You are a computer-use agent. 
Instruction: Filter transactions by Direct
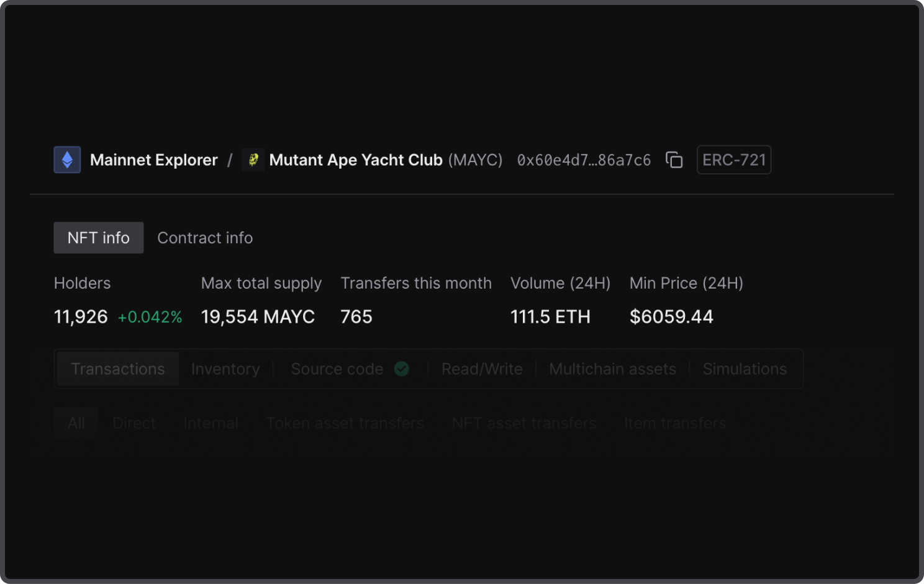coord(134,423)
